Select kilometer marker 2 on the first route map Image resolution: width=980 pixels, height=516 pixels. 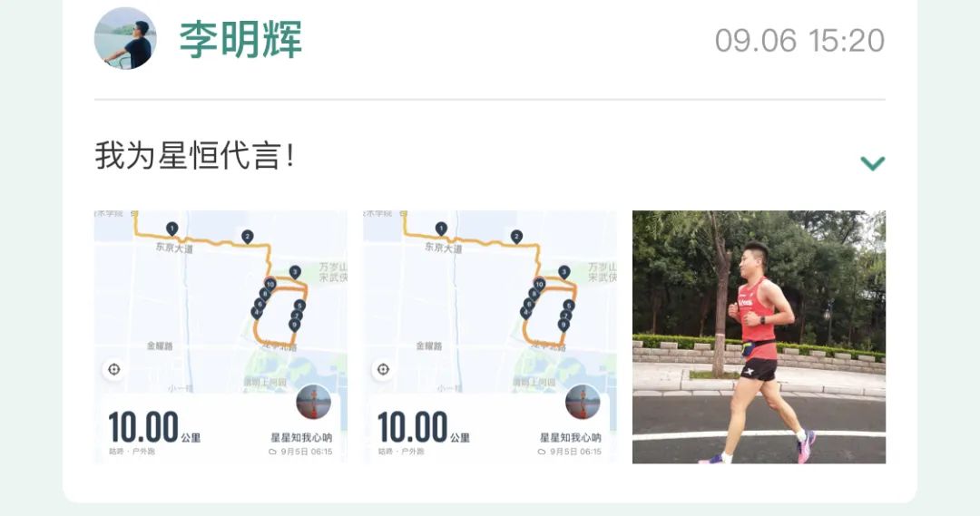coord(248,237)
